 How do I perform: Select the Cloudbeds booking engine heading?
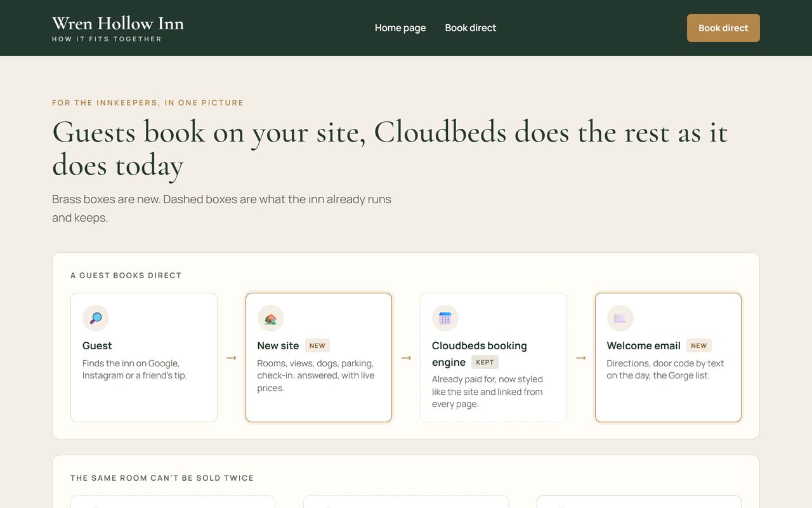point(480,354)
